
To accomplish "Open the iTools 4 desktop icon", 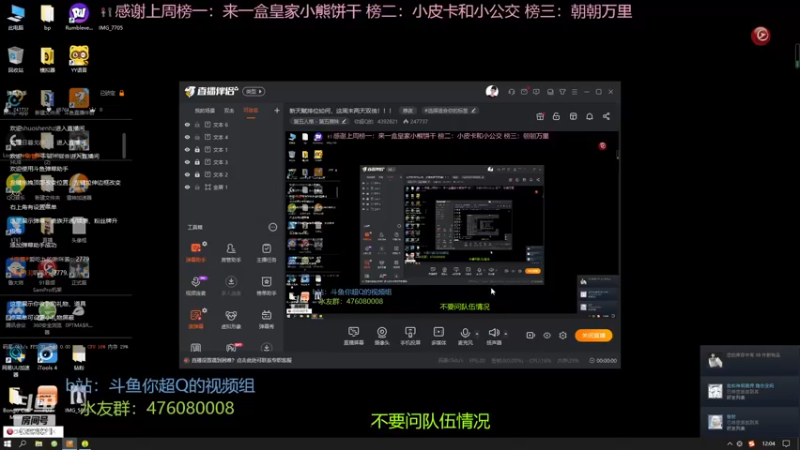I will 47,357.
